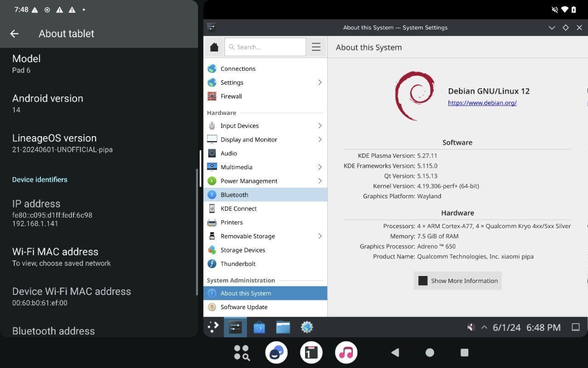Image resolution: width=588 pixels, height=368 pixels.
Task: Expand the Removable Storage entry
Action: 248,236
